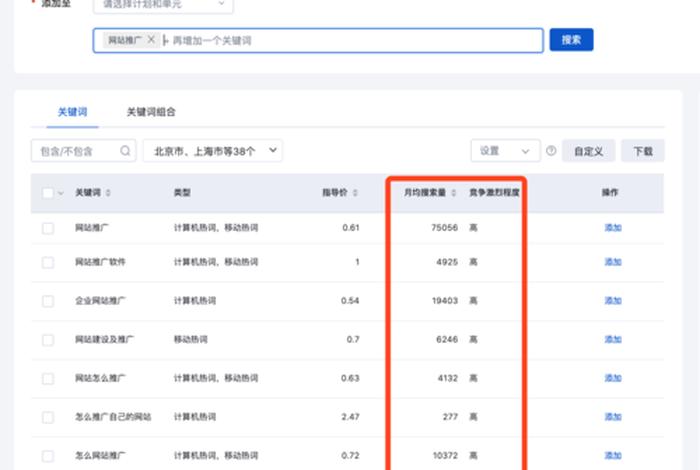Switch to the 关键词组合 tab
The image size is (700, 470).
coord(151,112)
